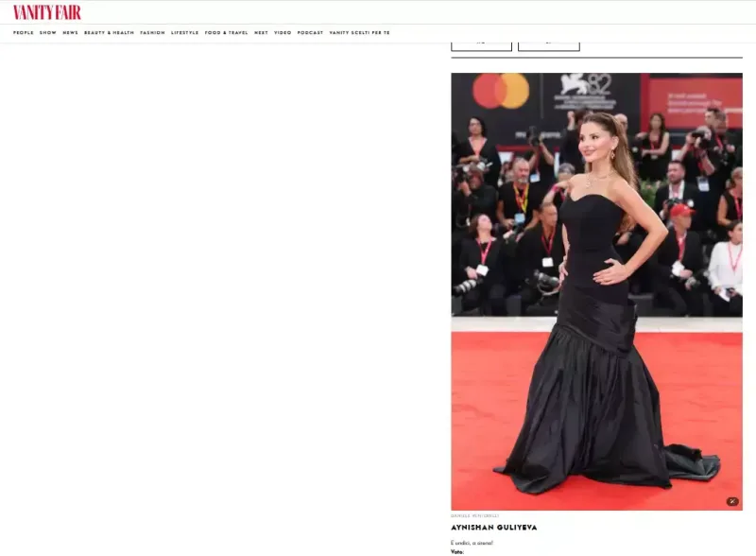This screenshot has width=756, height=556.
Task: Click the caption text below the name heading
Action: pyautogui.click(x=472, y=543)
